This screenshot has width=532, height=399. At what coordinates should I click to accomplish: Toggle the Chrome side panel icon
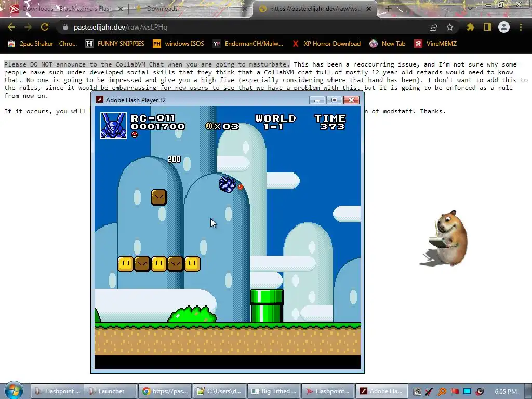487,27
